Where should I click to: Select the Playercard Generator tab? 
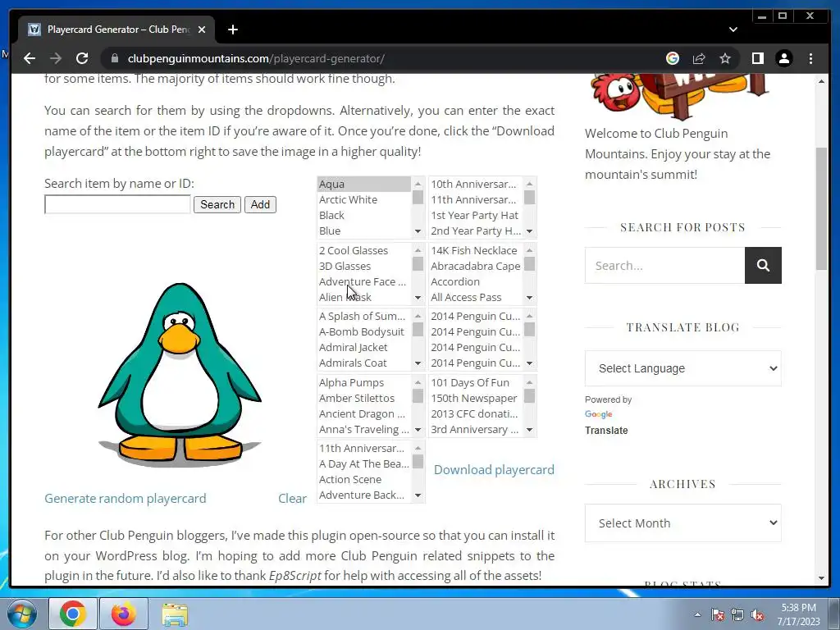coord(116,30)
